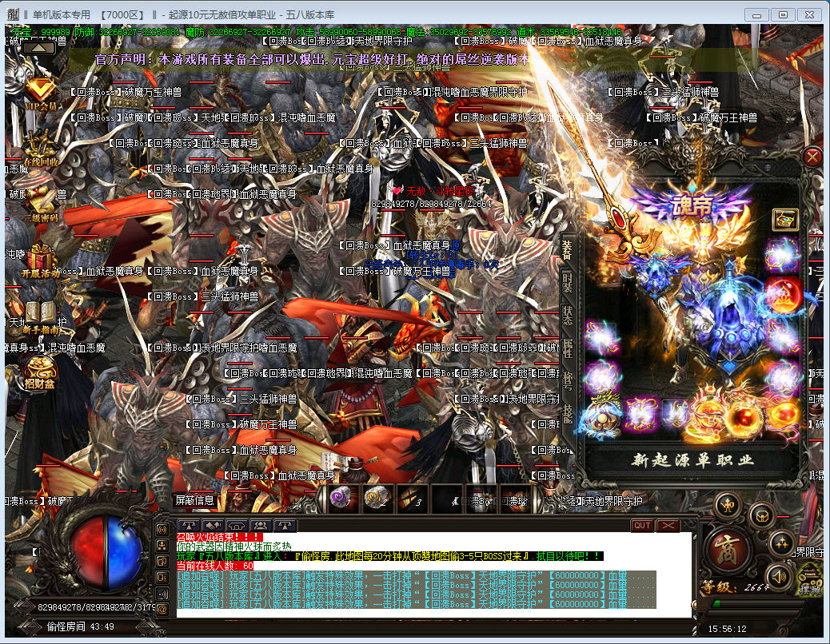Click the 15:56:12 clock display
Viewport: 830px width, 644px height.
click(728, 629)
